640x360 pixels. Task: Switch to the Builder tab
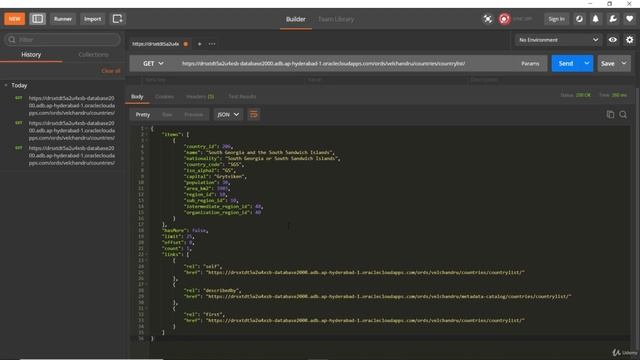(296, 19)
